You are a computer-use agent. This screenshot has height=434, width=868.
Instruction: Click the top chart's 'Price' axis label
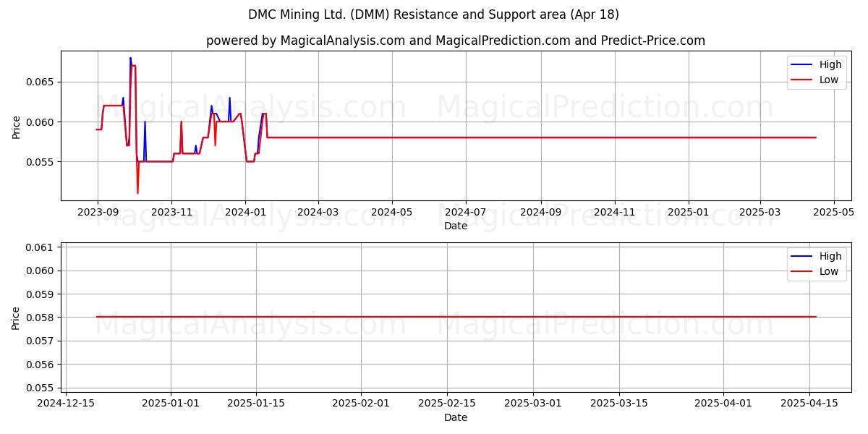(x=17, y=125)
